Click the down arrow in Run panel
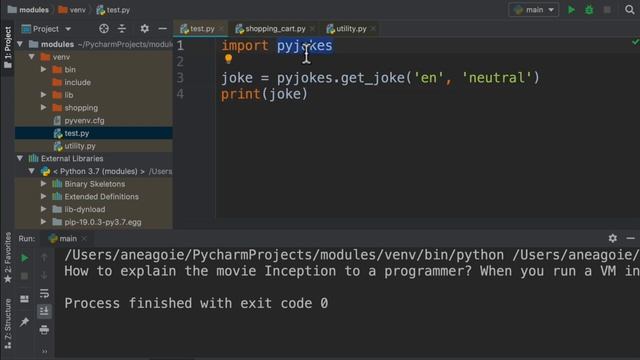The image size is (640, 360). point(44,276)
